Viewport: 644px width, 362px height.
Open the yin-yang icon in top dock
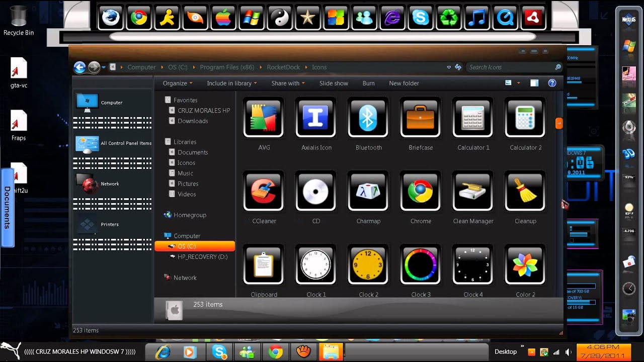pyautogui.click(x=279, y=18)
